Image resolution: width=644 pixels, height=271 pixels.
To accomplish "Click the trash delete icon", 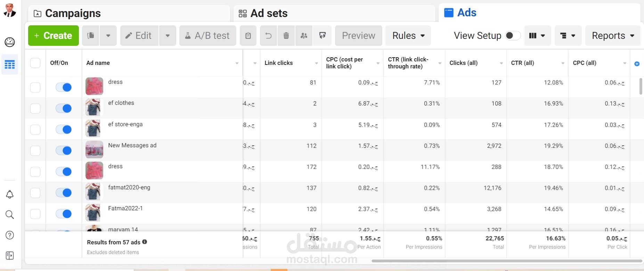I will click(286, 35).
